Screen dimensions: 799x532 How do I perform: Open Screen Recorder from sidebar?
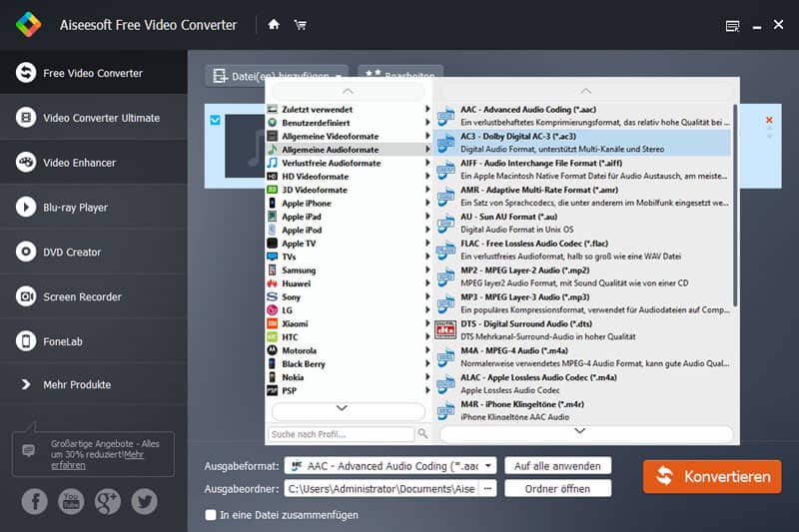93,296
